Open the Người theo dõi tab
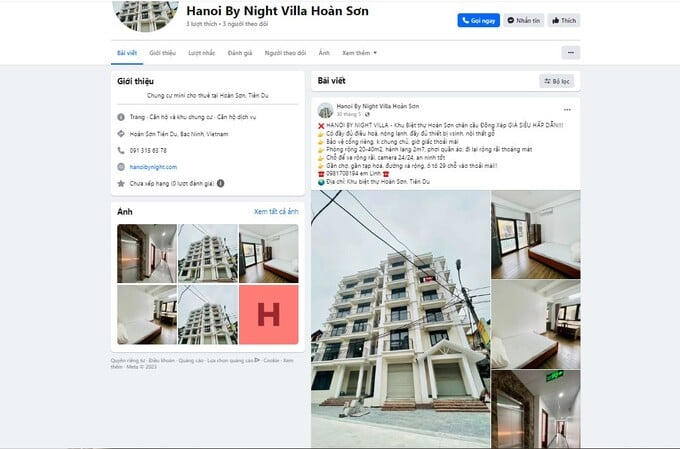Image resolution: width=680 pixels, height=449 pixels. [285, 53]
